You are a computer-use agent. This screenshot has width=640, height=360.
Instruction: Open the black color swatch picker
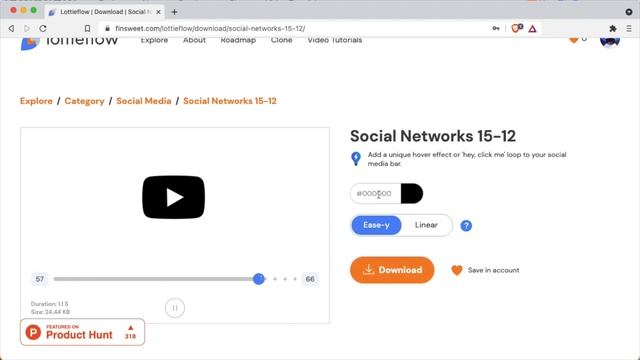[x=411, y=193]
